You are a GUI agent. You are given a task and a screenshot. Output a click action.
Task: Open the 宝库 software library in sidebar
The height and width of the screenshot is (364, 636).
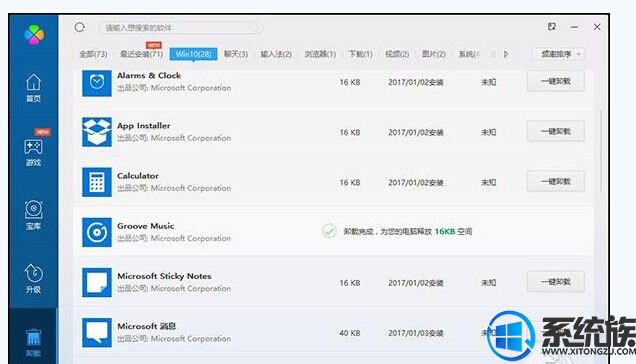(33, 215)
